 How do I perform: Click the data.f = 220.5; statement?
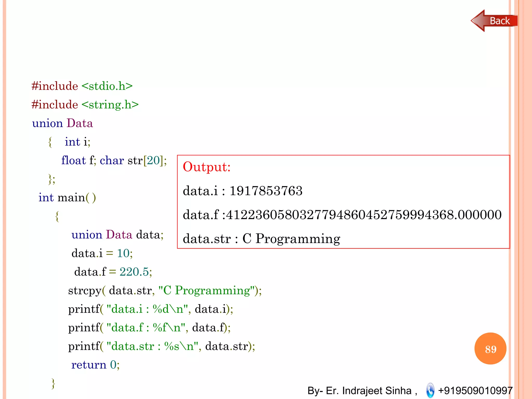pyautogui.click(x=113, y=272)
